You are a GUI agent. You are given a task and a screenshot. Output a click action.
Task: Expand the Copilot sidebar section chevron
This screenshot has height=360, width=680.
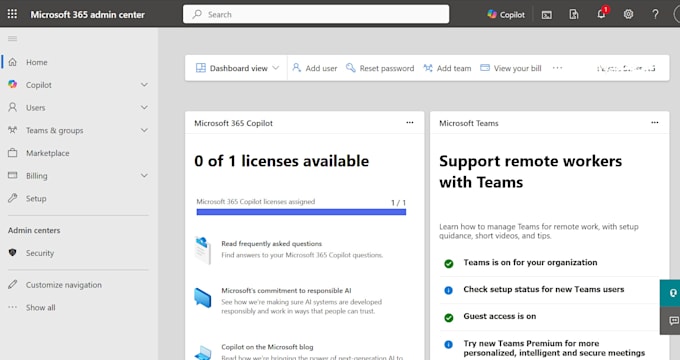point(144,85)
